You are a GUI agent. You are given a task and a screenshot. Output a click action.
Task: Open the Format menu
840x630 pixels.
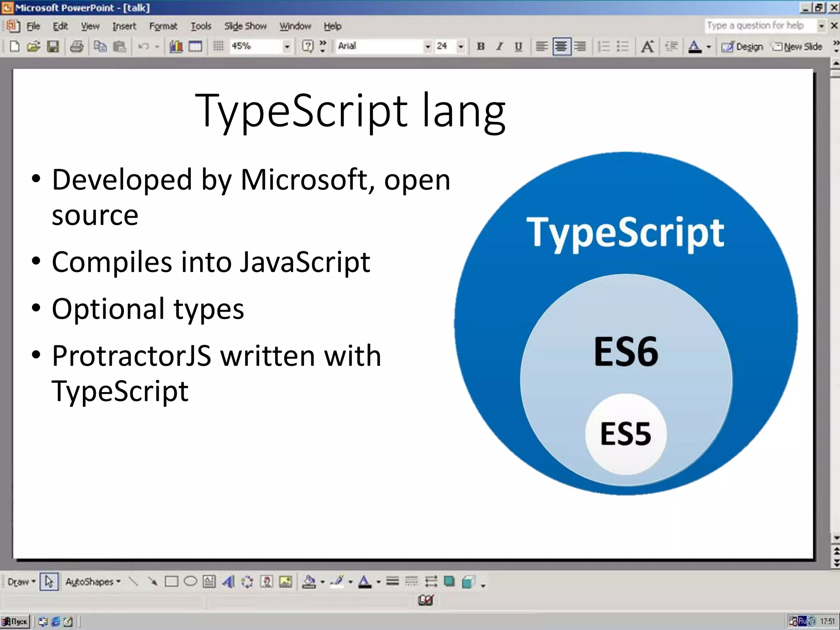click(163, 26)
